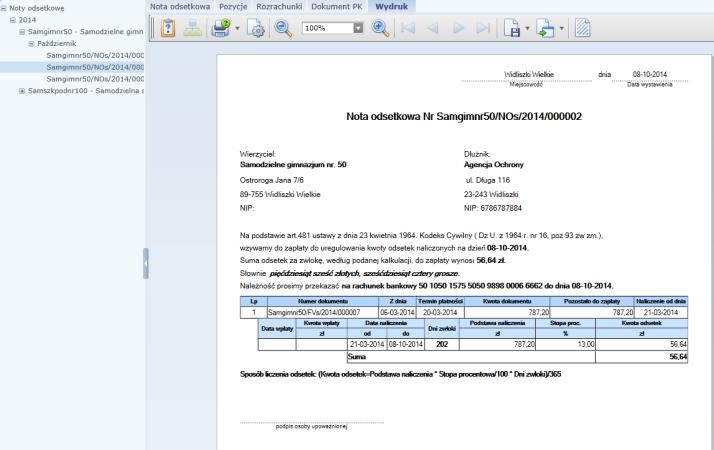
Task: Click the address Ostroroga Jana 7/6
Action: 271,180
